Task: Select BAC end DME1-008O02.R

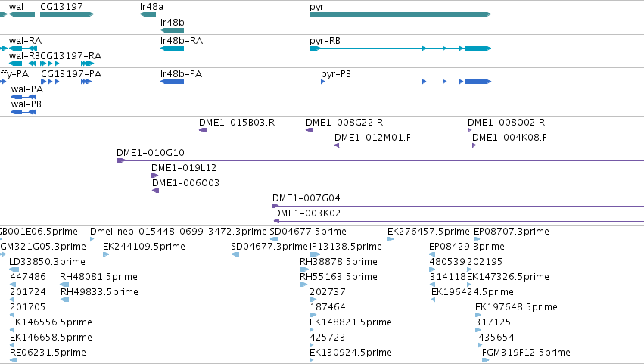Action: (469, 130)
